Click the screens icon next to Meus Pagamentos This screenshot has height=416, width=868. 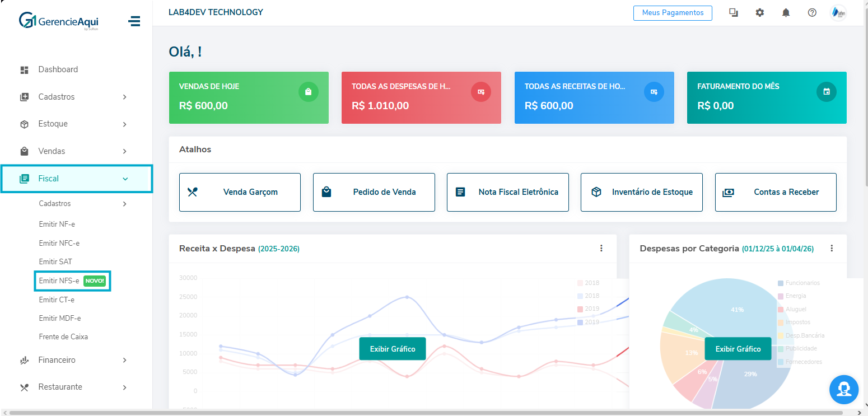click(733, 13)
